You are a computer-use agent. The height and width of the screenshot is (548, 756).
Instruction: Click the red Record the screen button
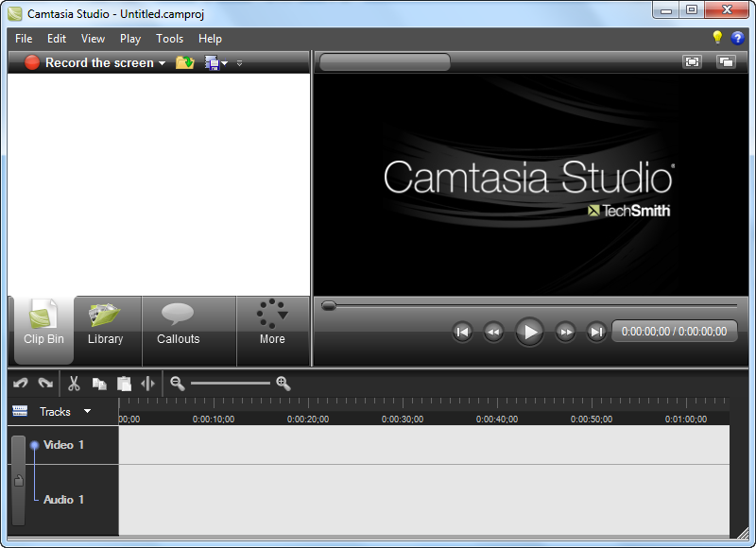[32, 62]
